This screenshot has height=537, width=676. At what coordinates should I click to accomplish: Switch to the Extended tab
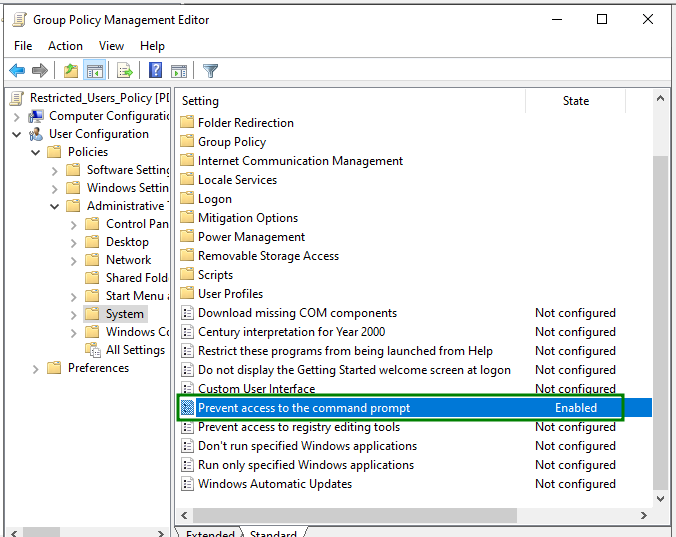click(x=210, y=533)
